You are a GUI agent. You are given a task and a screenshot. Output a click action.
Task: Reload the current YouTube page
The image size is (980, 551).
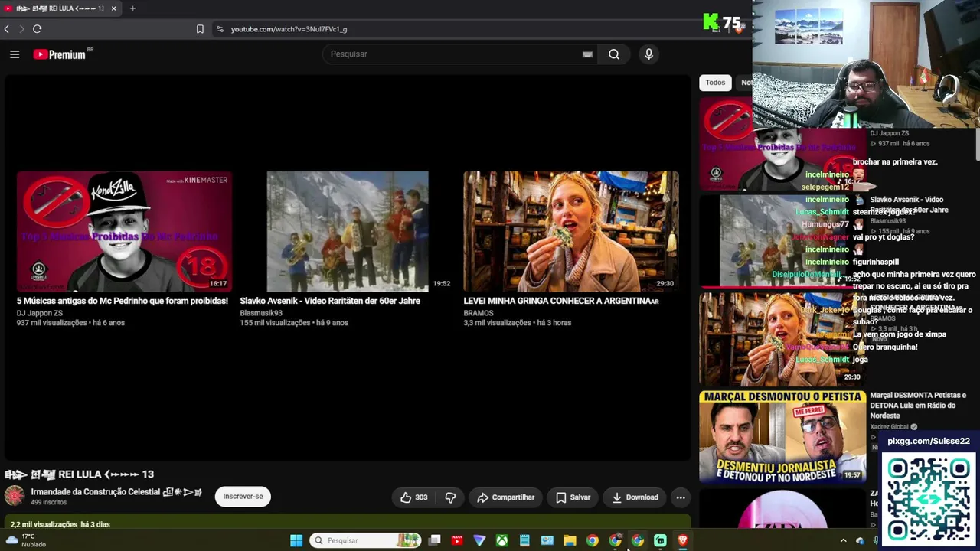pyautogui.click(x=37, y=29)
